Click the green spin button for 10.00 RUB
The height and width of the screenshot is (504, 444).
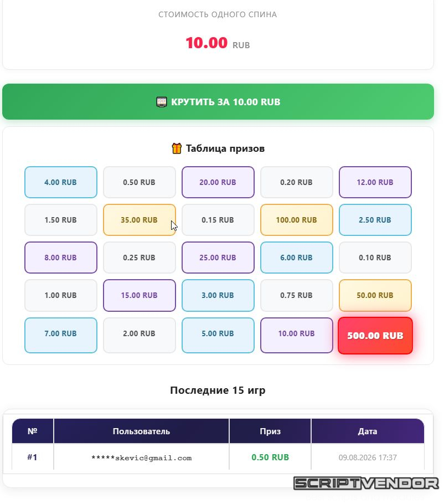(218, 101)
